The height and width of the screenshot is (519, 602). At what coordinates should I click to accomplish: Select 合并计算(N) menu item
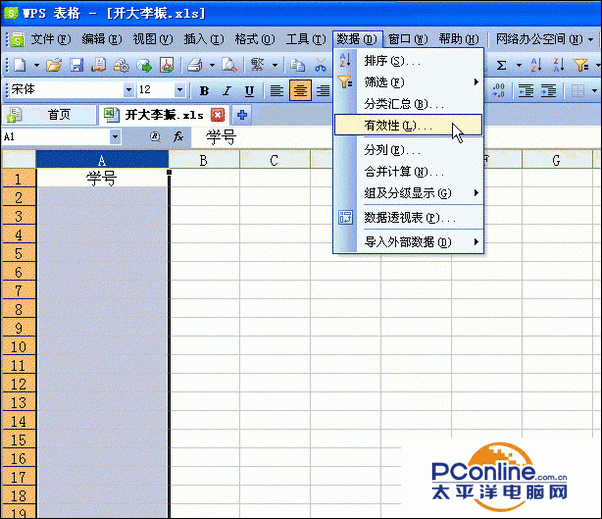(408, 171)
